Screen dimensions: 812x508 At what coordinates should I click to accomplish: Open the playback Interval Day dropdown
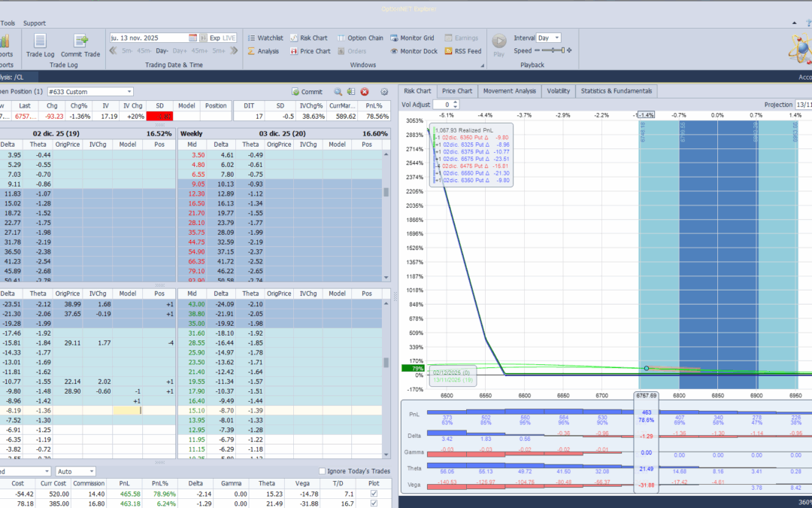[x=556, y=38]
